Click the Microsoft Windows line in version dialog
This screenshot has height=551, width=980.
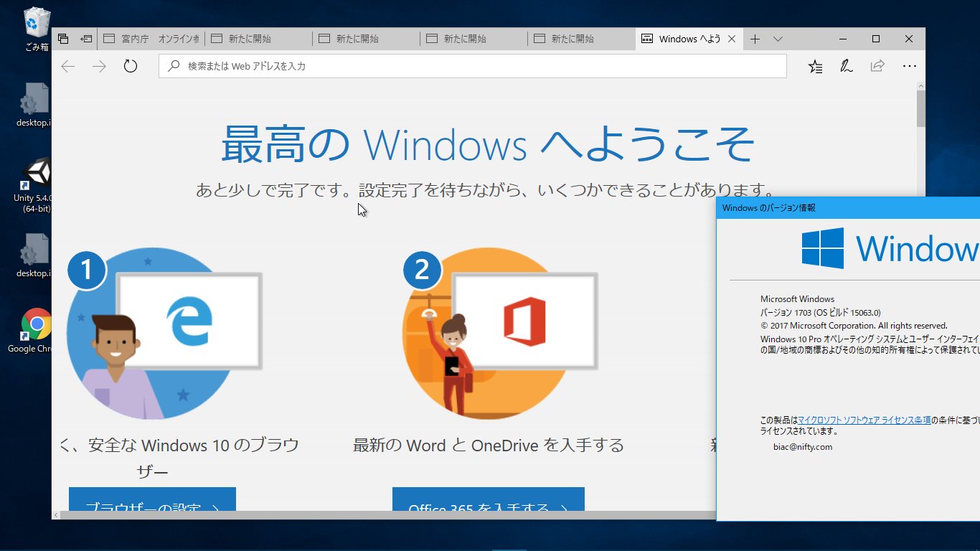[x=797, y=299]
